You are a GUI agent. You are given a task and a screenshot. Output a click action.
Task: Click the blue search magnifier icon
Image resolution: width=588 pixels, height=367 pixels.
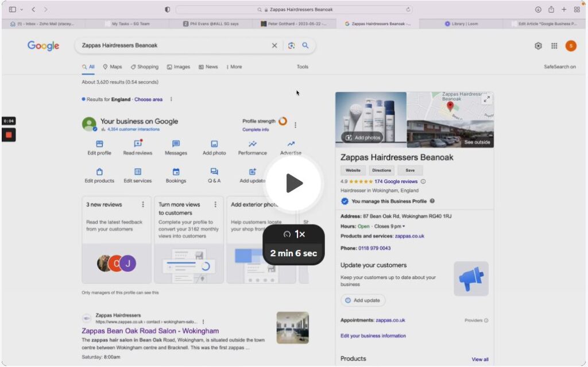pyautogui.click(x=305, y=45)
